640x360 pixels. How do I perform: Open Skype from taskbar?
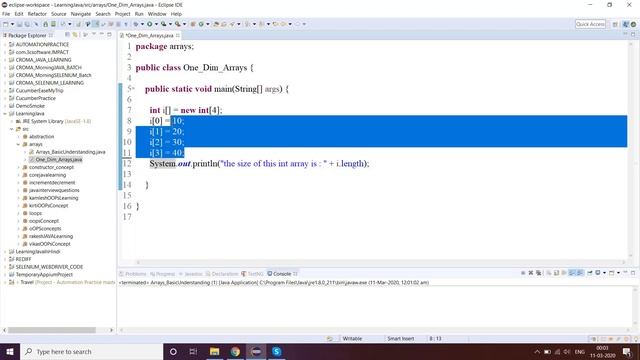276,351
